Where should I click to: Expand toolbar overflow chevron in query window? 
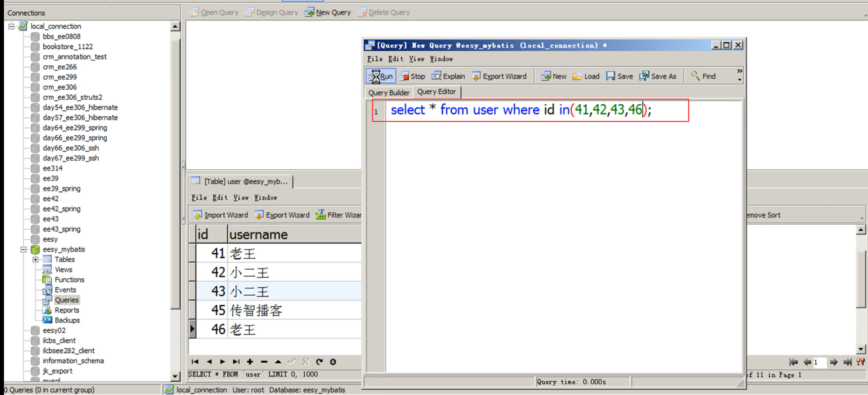pos(739,71)
